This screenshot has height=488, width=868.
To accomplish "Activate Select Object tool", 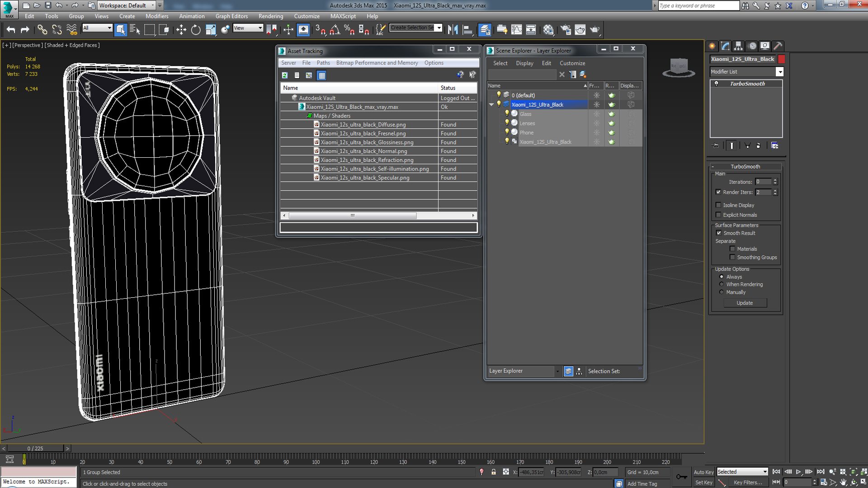I will 120,30.
